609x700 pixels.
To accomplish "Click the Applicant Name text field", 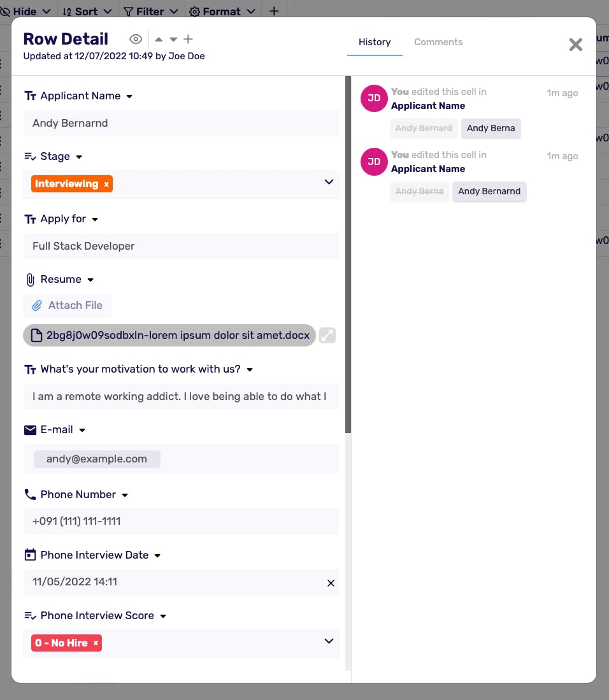I will (181, 123).
